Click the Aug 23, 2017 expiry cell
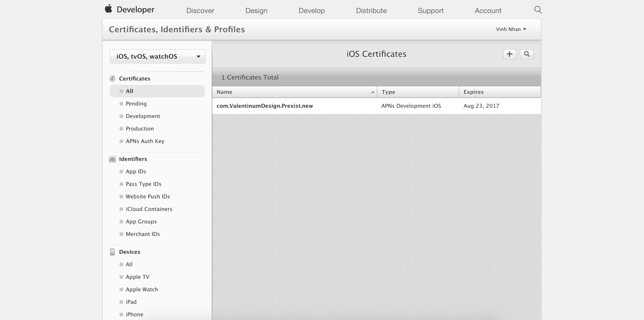The image size is (644, 320). pos(482,106)
